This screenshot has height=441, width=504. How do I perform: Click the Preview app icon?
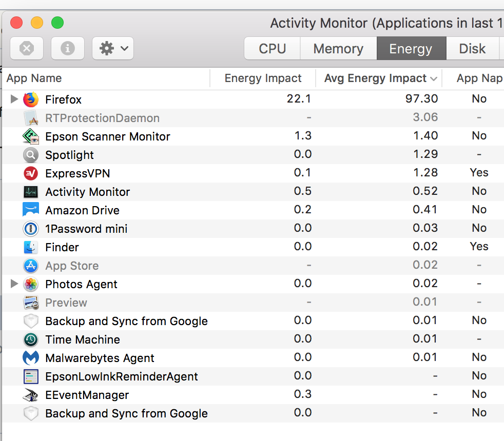tap(31, 303)
